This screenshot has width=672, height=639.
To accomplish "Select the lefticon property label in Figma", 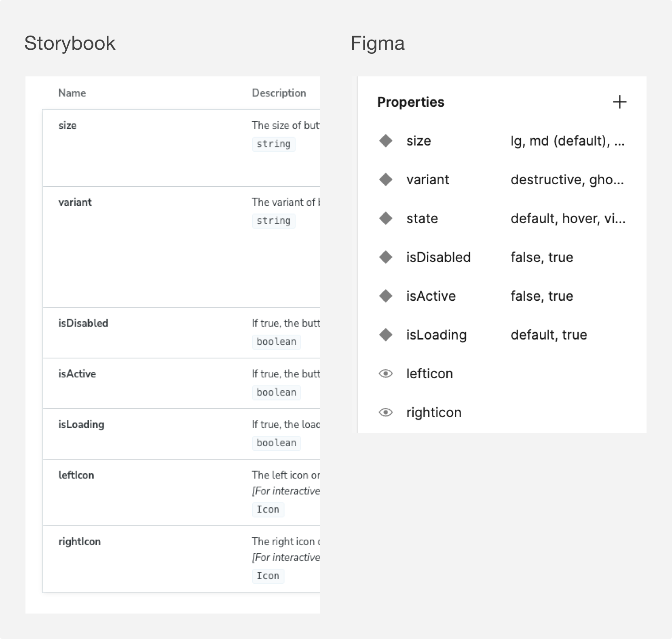I will (x=429, y=373).
